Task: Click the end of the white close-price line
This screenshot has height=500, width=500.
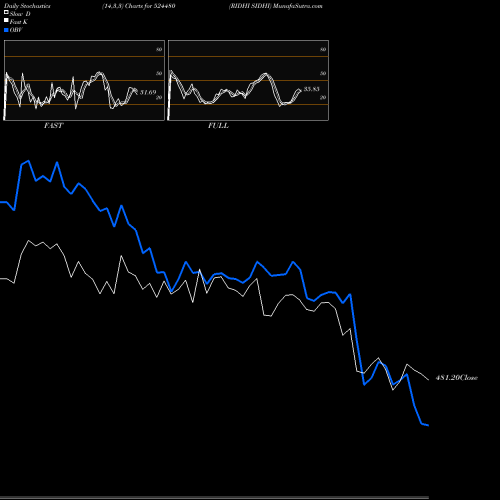Action: tap(428, 379)
